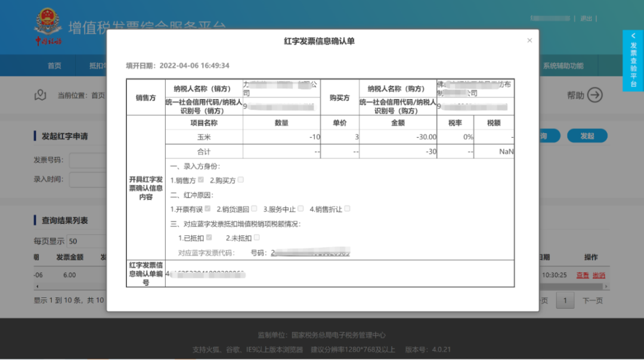Go to 下一页 in pagination
The height and width of the screenshot is (360, 644).
coord(592,300)
